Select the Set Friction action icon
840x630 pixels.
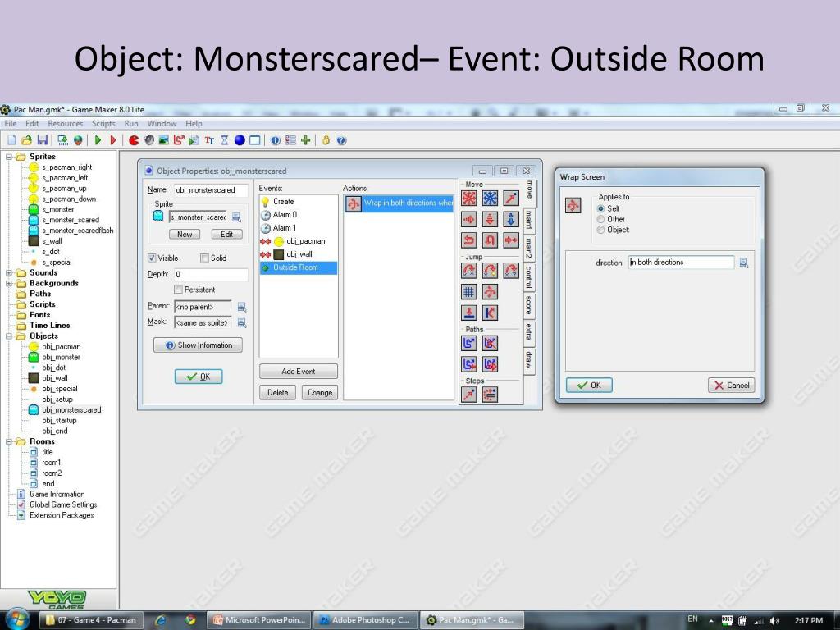tap(511, 240)
